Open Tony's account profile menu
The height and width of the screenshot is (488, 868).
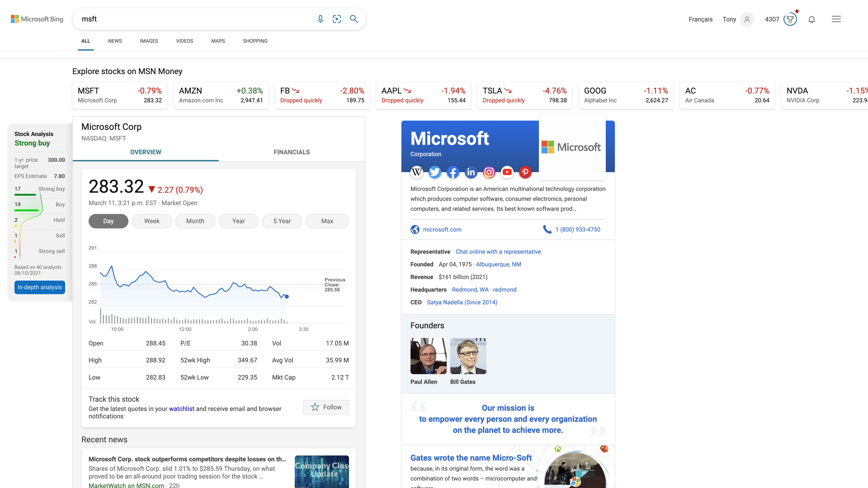click(747, 19)
